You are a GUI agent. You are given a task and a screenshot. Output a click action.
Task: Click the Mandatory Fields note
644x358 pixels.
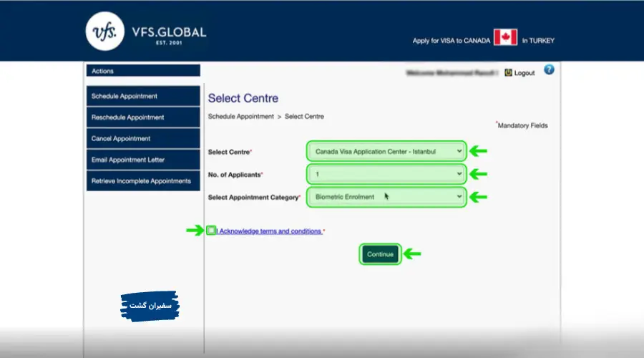(x=522, y=125)
